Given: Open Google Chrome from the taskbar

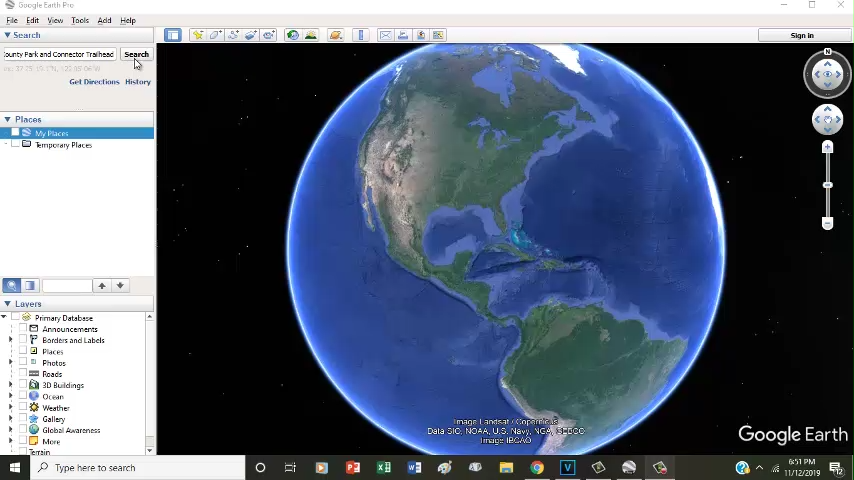Looking at the screenshot, I should coord(537,467).
